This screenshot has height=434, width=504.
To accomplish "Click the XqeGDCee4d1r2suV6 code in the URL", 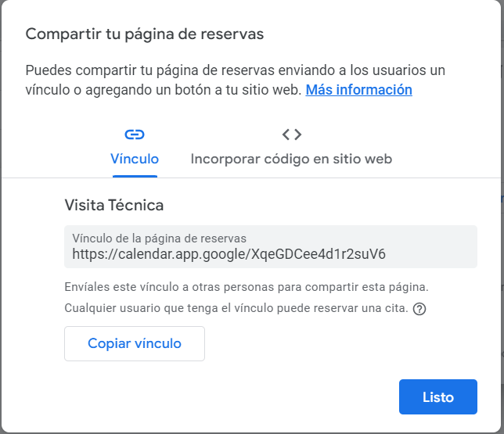I will 318,254.
